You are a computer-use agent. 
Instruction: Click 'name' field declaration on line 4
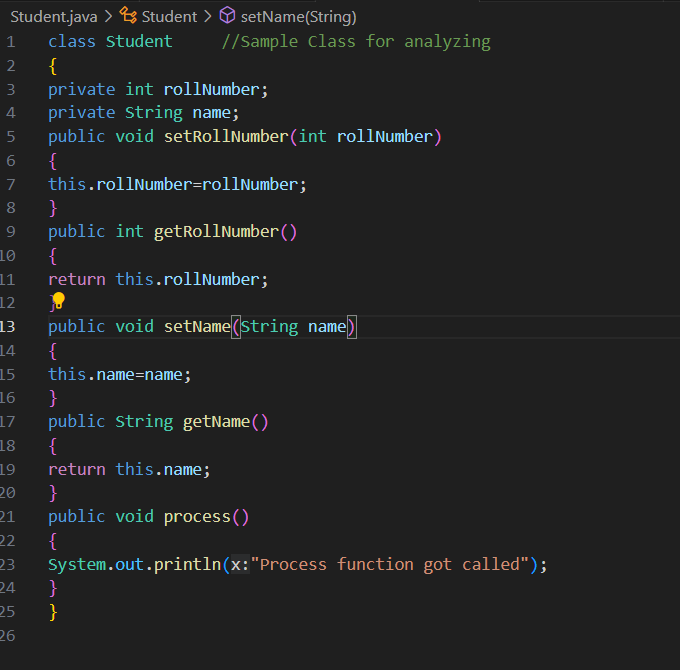212,113
